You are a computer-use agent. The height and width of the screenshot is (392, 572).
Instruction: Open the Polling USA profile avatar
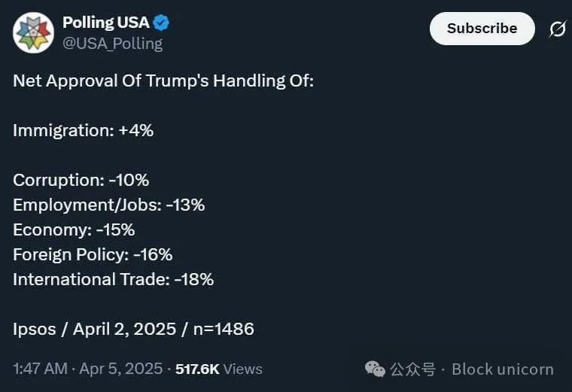click(33, 33)
